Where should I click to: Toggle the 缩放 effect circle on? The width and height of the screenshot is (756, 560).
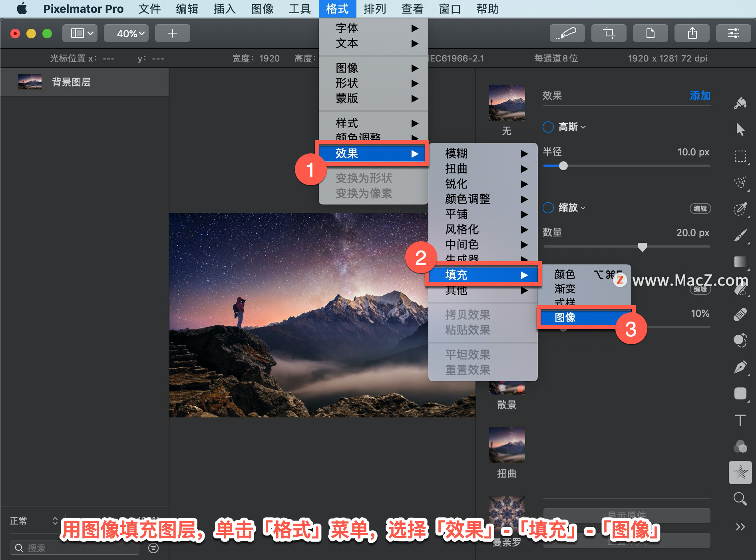point(548,208)
